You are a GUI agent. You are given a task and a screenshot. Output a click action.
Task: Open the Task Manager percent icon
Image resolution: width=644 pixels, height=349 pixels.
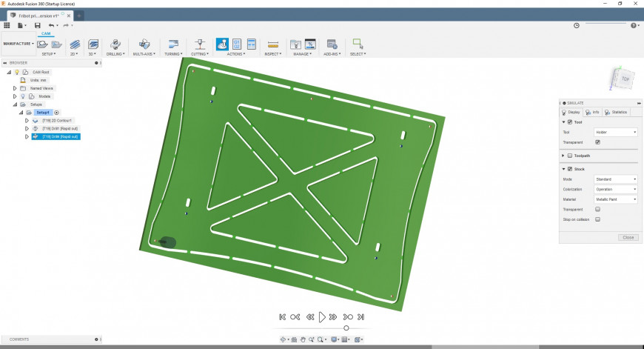[x=310, y=44]
